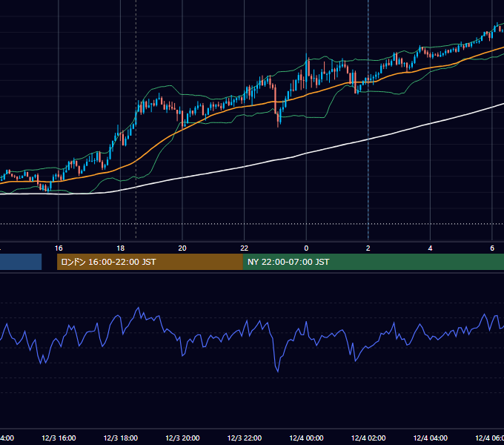Click the 12/3 20:00 date label

click(182, 438)
